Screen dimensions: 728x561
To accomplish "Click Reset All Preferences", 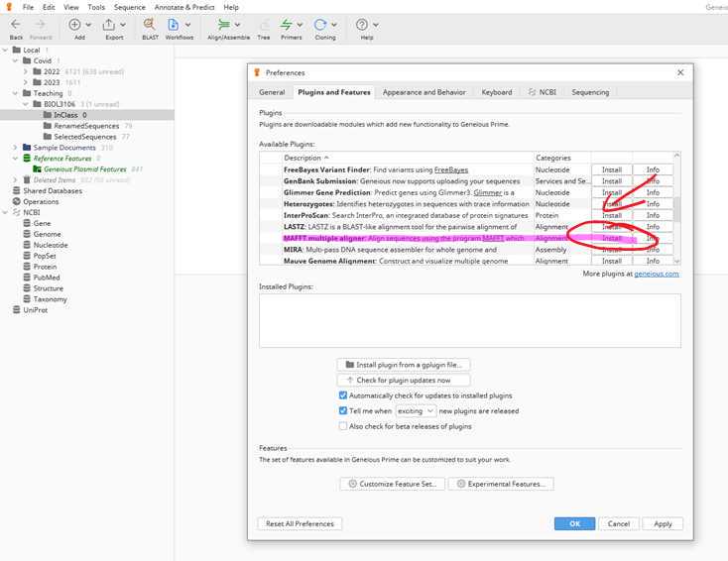I will tap(300, 523).
